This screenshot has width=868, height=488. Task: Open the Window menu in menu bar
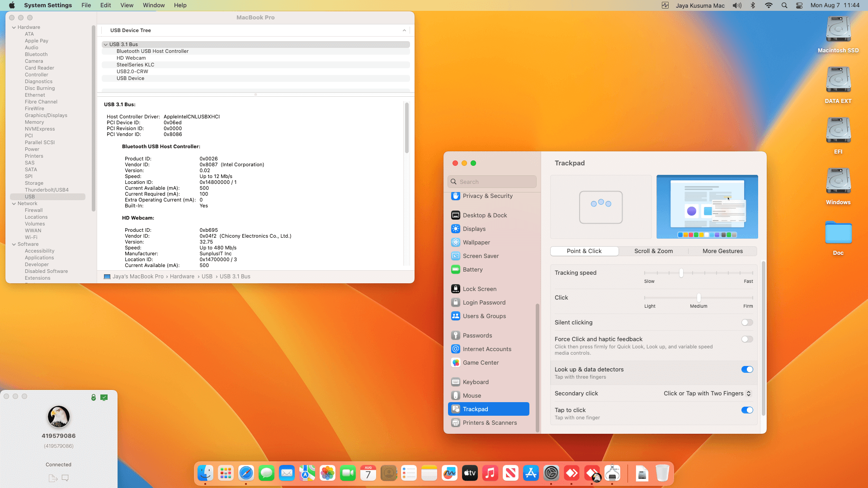point(154,5)
